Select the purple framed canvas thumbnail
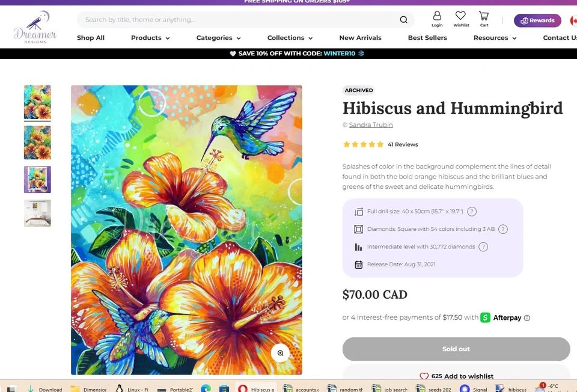The height and width of the screenshot is (392, 577). pos(37,180)
